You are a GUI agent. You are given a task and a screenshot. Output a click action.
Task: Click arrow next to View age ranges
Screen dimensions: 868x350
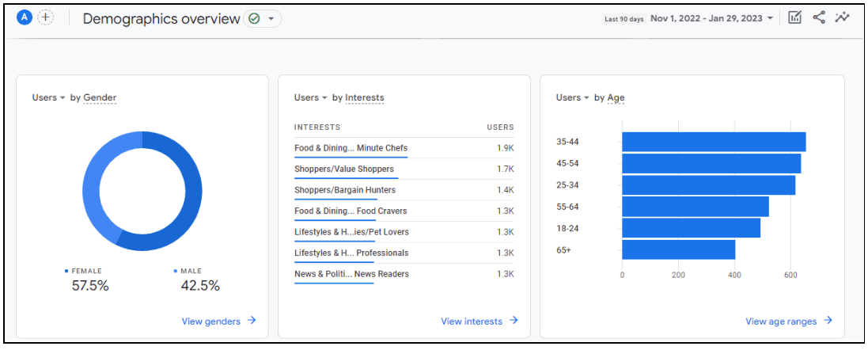pos(828,321)
